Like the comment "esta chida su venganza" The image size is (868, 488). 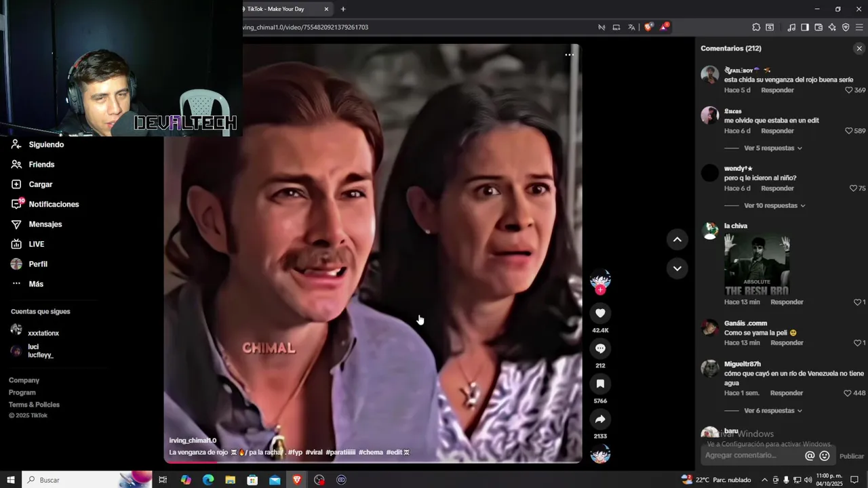(x=848, y=90)
